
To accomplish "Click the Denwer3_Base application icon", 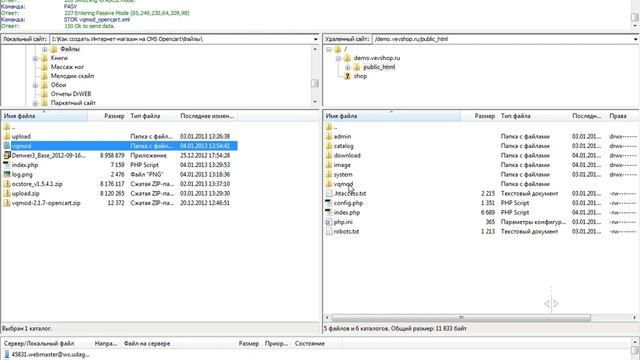I will (x=7, y=155).
